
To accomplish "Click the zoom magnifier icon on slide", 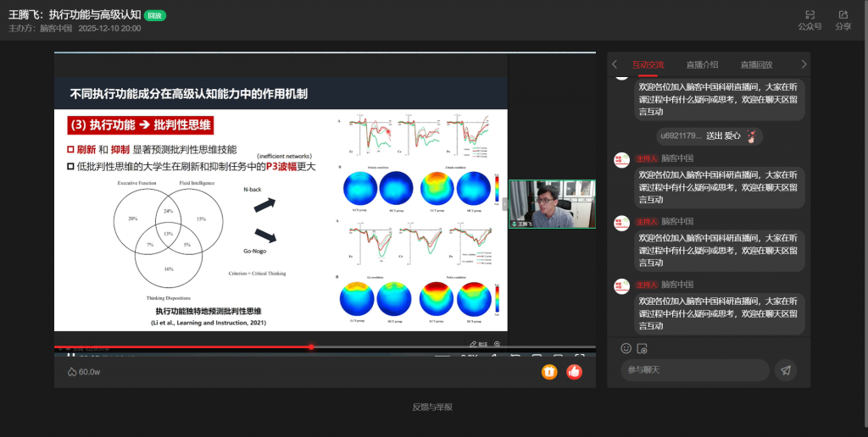I will 498,344.
